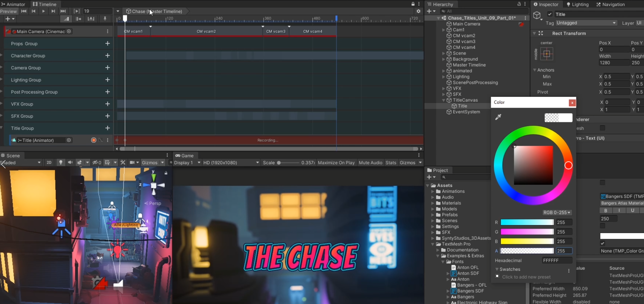Open the Lighting tab
The width and height of the screenshot is (644, 304).
pyautogui.click(x=577, y=4)
